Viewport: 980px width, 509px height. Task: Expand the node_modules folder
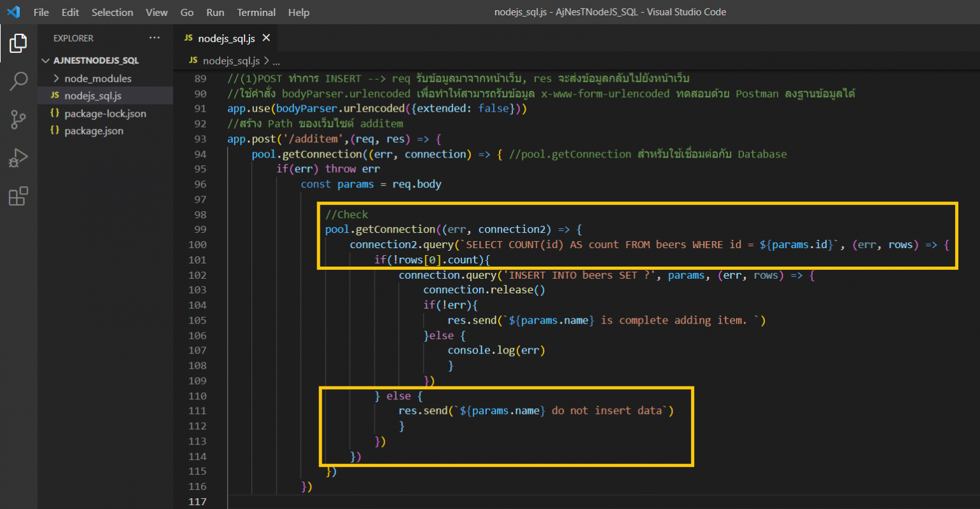(x=98, y=78)
